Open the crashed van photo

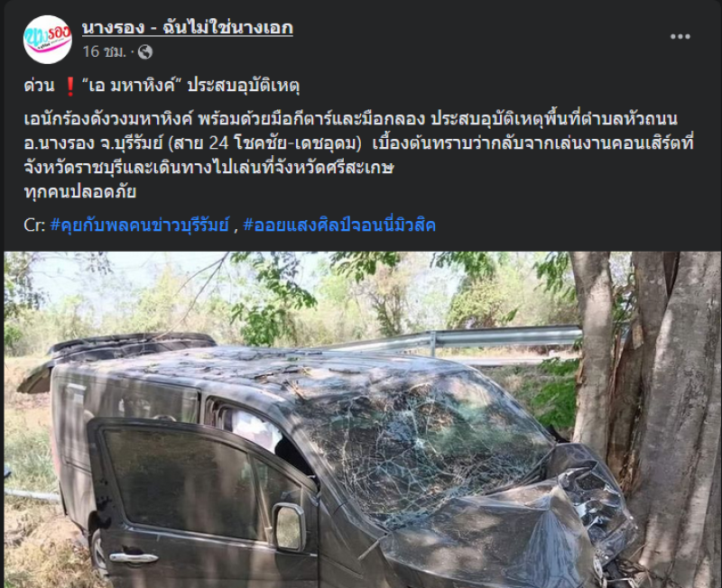pos(362,419)
